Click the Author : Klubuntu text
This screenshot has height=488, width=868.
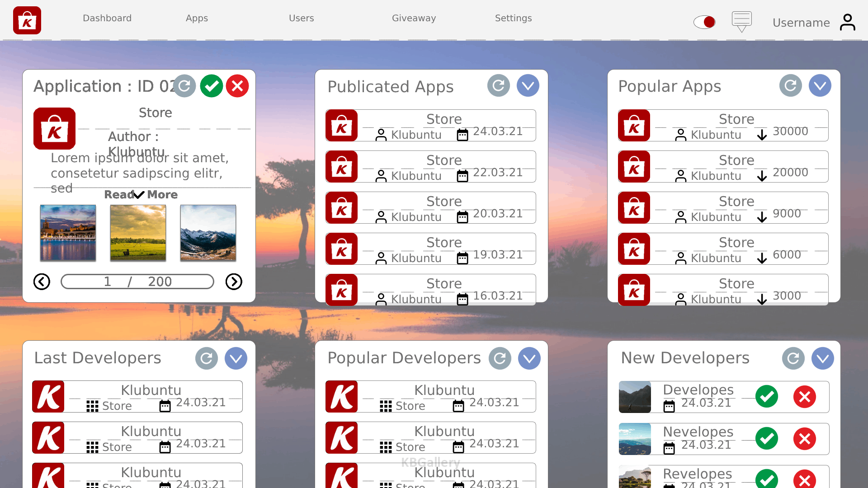136,144
